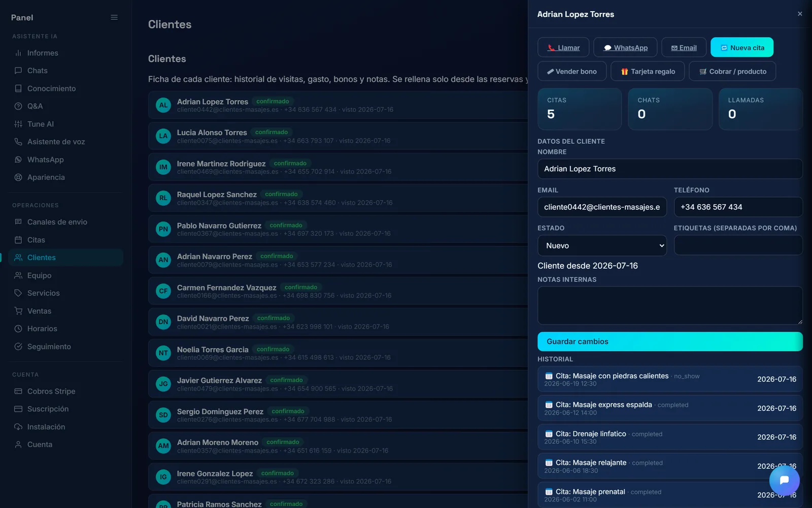Click the Horarios clock icon
Viewport: 812px width, 508px height.
click(18, 329)
